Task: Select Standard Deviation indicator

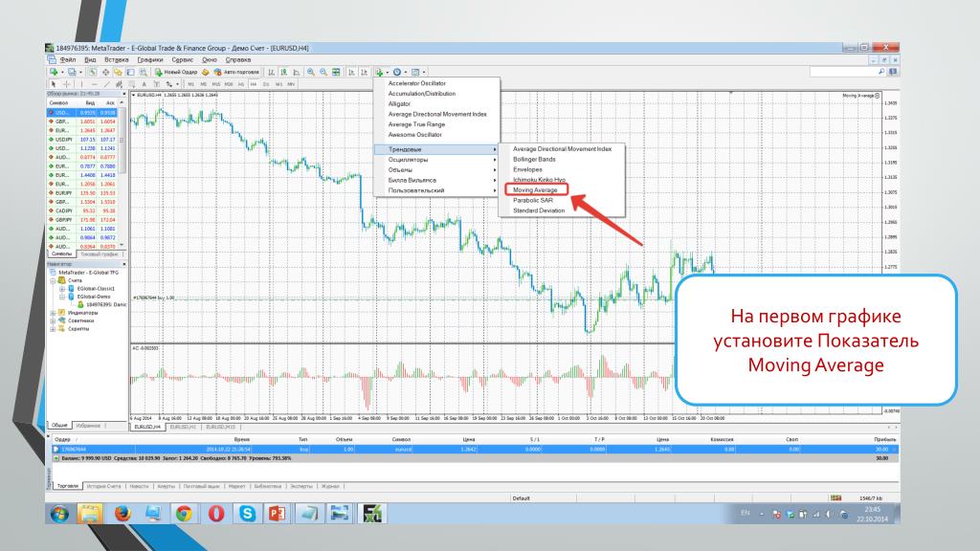Action: click(x=538, y=210)
